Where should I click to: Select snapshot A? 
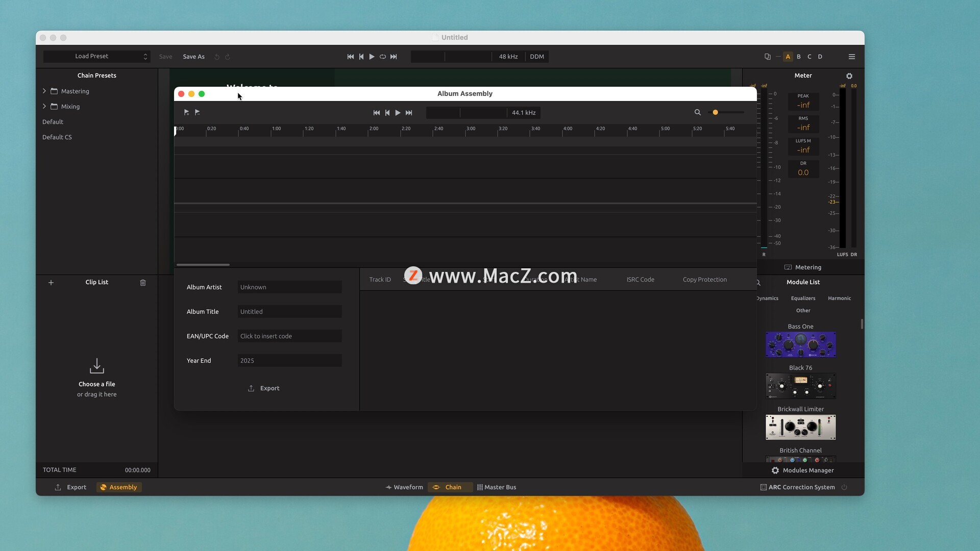pos(788,57)
